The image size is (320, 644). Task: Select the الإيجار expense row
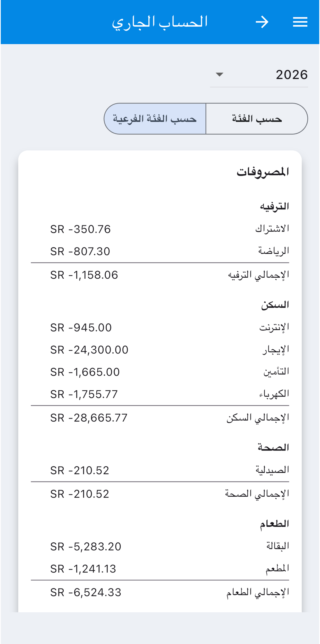[x=160, y=350]
